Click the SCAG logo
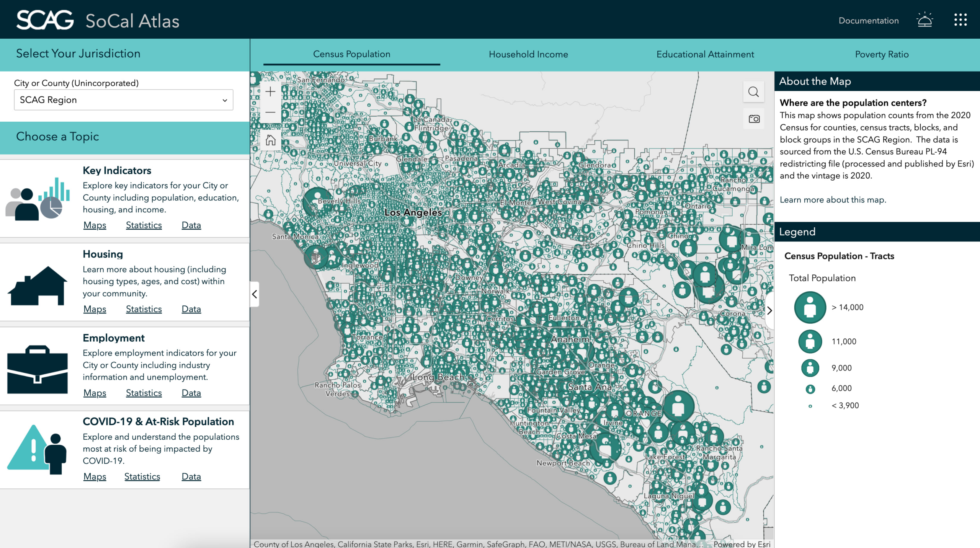The width and height of the screenshot is (980, 548). [x=45, y=20]
